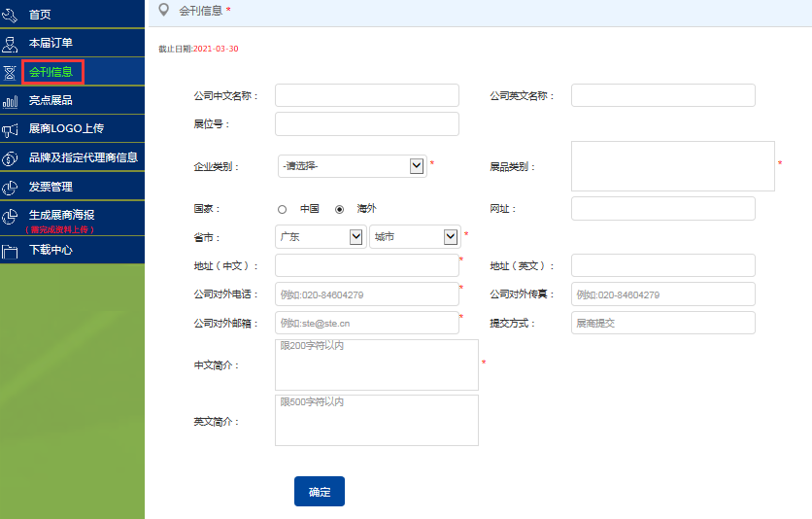Image resolution: width=812 pixels, height=519 pixels.
Task: Expand the 城市 city dropdown
Action: tap(413, 236)
